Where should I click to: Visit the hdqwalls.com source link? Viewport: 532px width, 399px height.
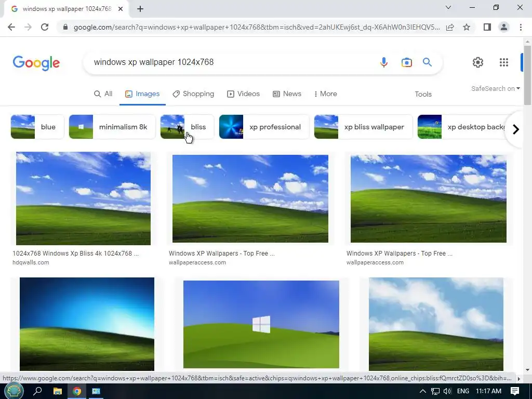pos(31,262)
